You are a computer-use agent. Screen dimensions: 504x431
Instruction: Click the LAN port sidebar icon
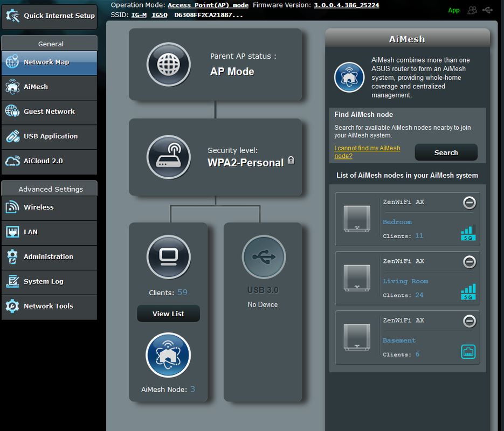click(12, 232)
